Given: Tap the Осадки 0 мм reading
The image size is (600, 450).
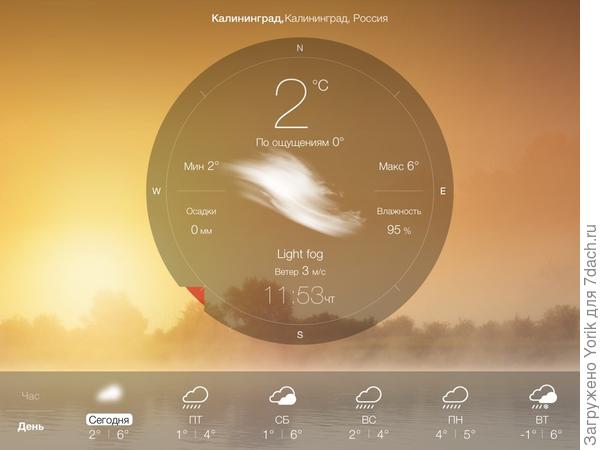Looking at the screenshot, I should (x=202, y=221).
